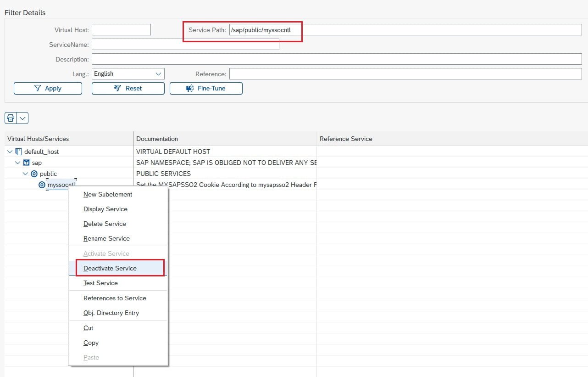This screenshot has height=377, width=588.
Task: Click the Fine-Tune button
Action: pos(206,88)
